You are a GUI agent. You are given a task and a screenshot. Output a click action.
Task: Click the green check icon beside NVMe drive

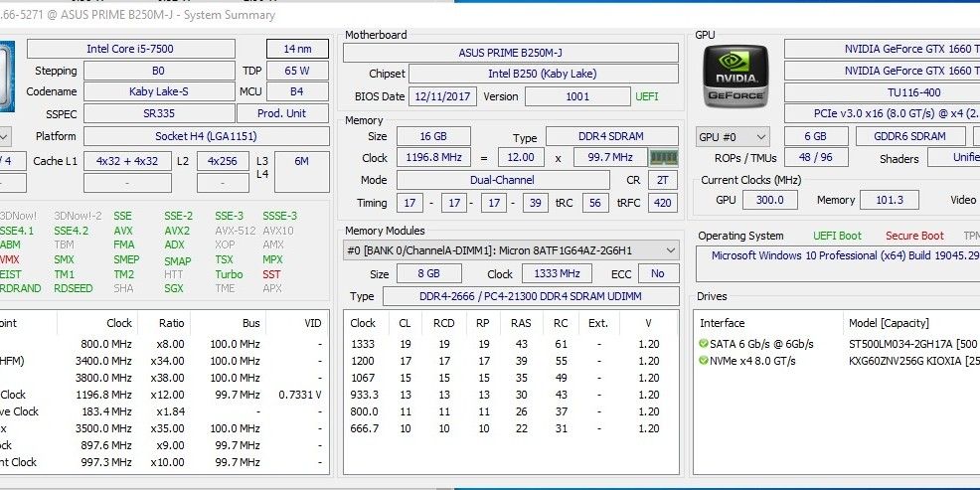[704, 361]
